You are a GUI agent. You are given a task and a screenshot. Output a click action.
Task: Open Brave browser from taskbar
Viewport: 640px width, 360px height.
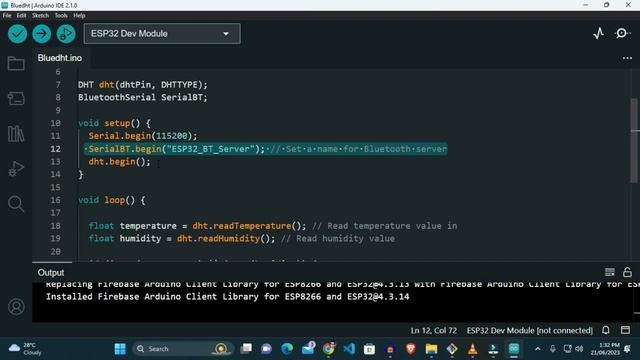pyautogui.click(x=411, y=349)
